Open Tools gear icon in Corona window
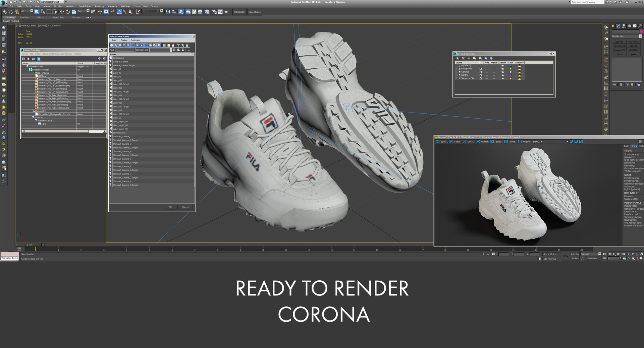This screenshot has width=644, height=348. pos(506,142)
